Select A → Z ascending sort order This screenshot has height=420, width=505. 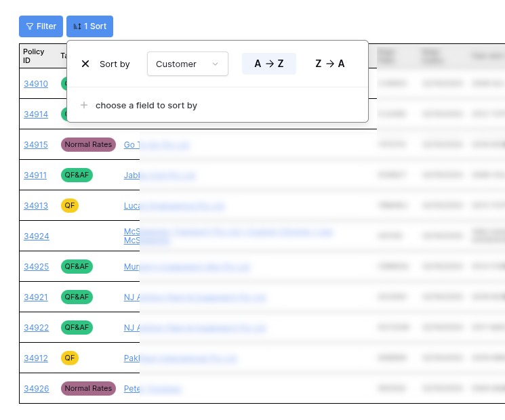[269, 64]
